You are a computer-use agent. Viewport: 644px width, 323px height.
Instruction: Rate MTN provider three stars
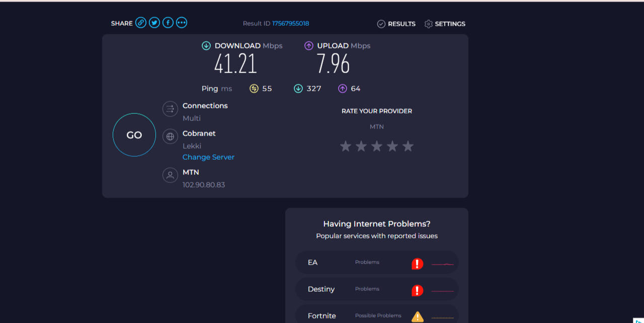pos(377,146)
